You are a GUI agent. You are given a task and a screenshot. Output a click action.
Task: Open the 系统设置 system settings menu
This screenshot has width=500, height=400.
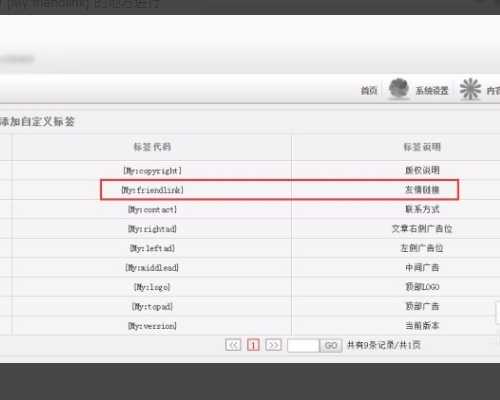coord(432,91)
